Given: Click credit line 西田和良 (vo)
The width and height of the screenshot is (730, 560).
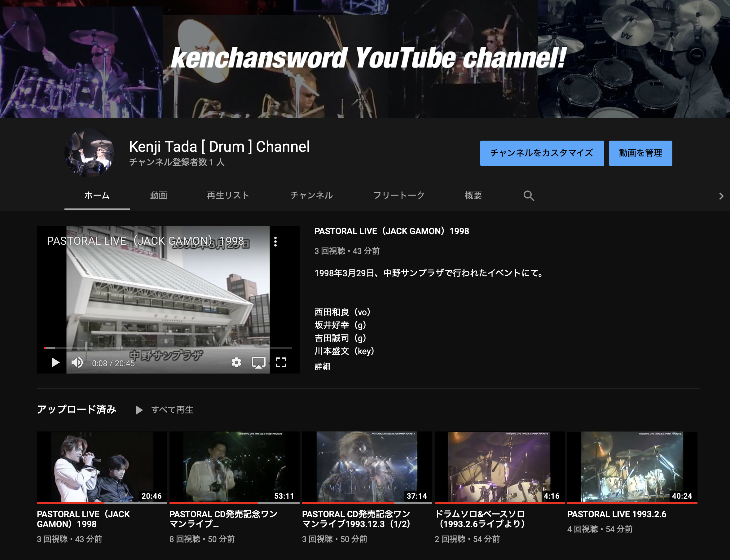Looking at the screenshot, I should (x=342, y=312).
